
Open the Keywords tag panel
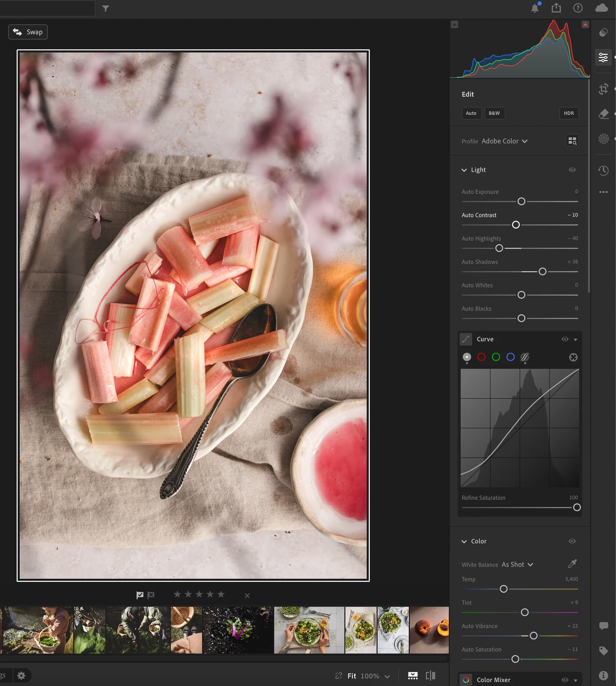click(603, 650)
